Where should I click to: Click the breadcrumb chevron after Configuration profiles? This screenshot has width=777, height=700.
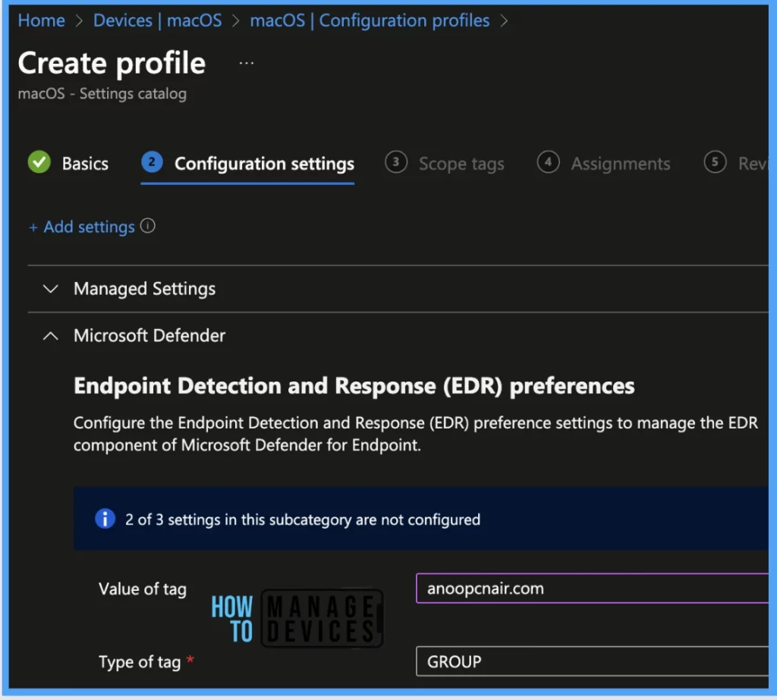[504, 20]
